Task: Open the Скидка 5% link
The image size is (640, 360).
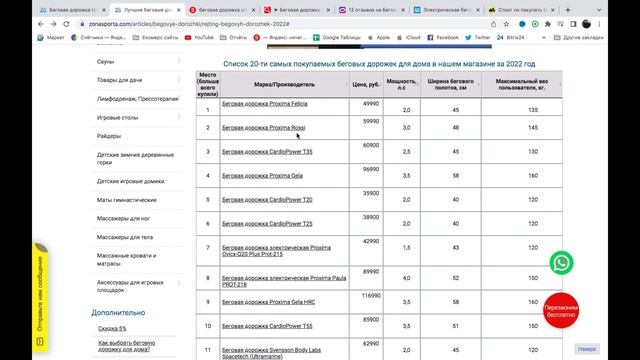Action: [112, 328]
